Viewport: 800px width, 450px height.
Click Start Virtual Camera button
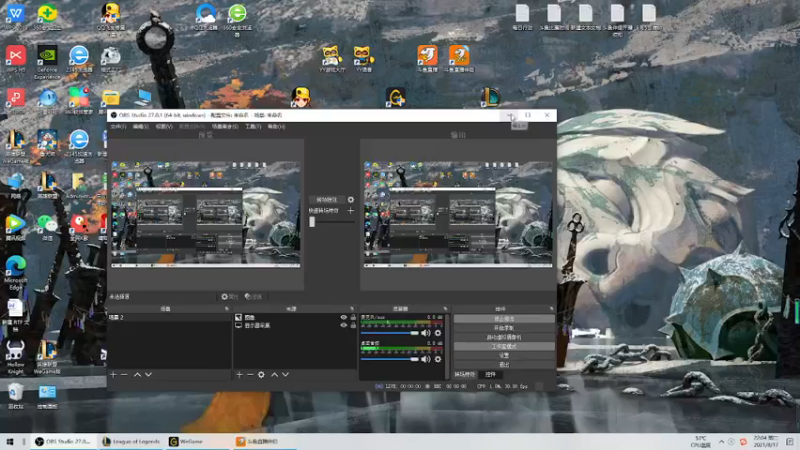coord(504,337)
